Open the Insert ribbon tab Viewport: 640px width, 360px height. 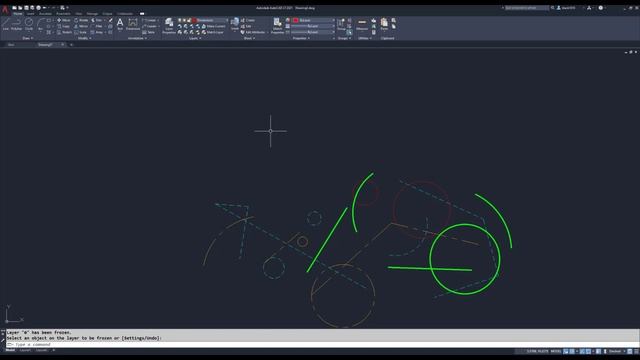point(31,13)
